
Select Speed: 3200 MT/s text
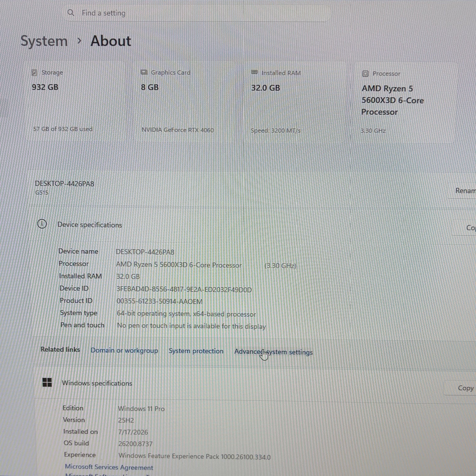(x=275, y=130)
